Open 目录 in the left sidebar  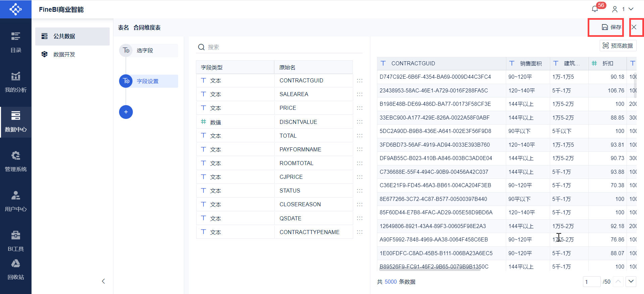tap(16, 43)
